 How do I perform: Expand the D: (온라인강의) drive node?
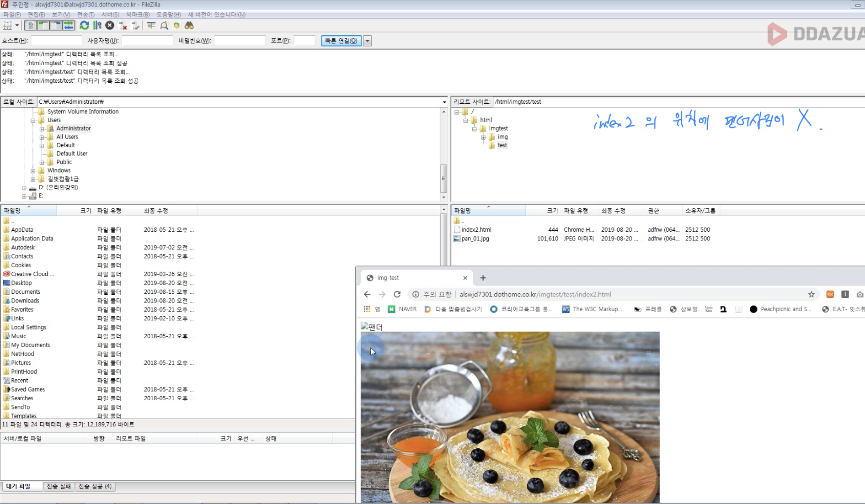click(24, 188)
